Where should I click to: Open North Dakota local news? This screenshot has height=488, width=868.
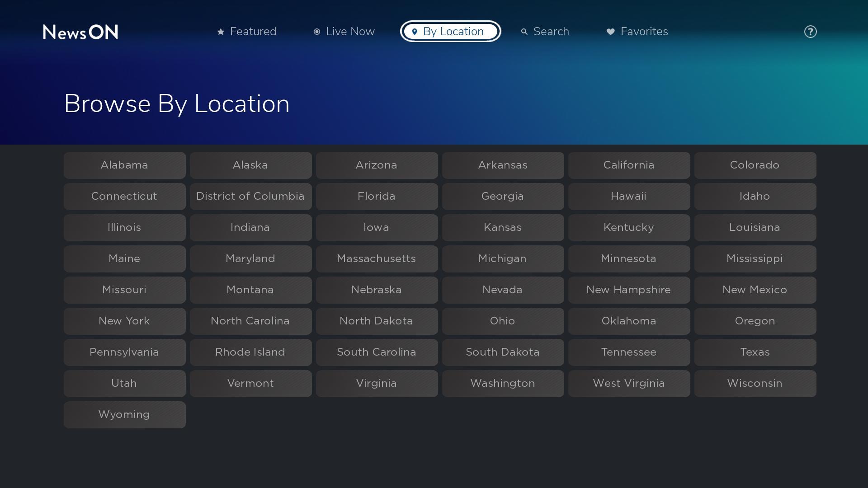tap(377, 321)
